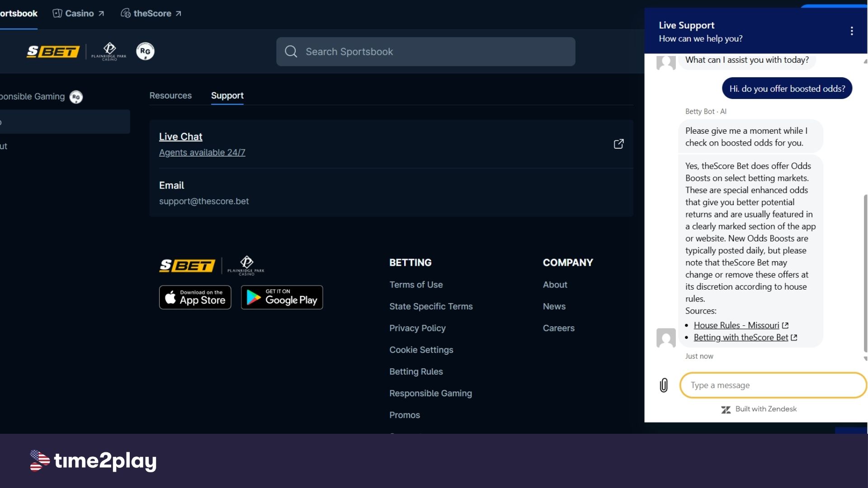Click footer theScore BET logo
Screen dimensions: 868x488
[x=187, y=266]
